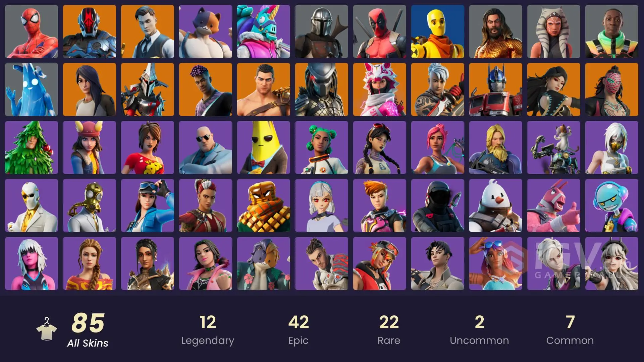Pick the Predator skin thumbnail
The width and height of the screenshot is (644, 362).
[322, 89]
